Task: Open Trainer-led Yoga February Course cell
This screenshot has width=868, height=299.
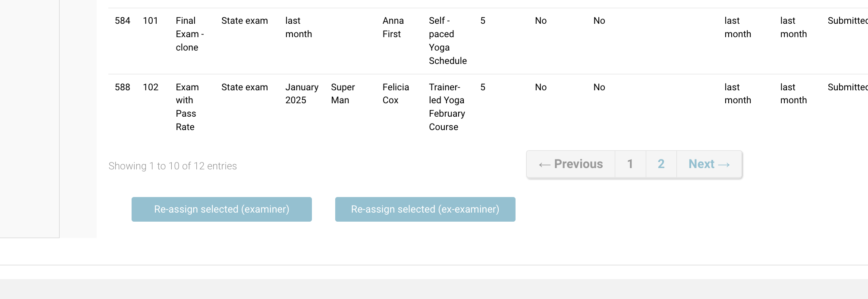Action: click(447, 107)
